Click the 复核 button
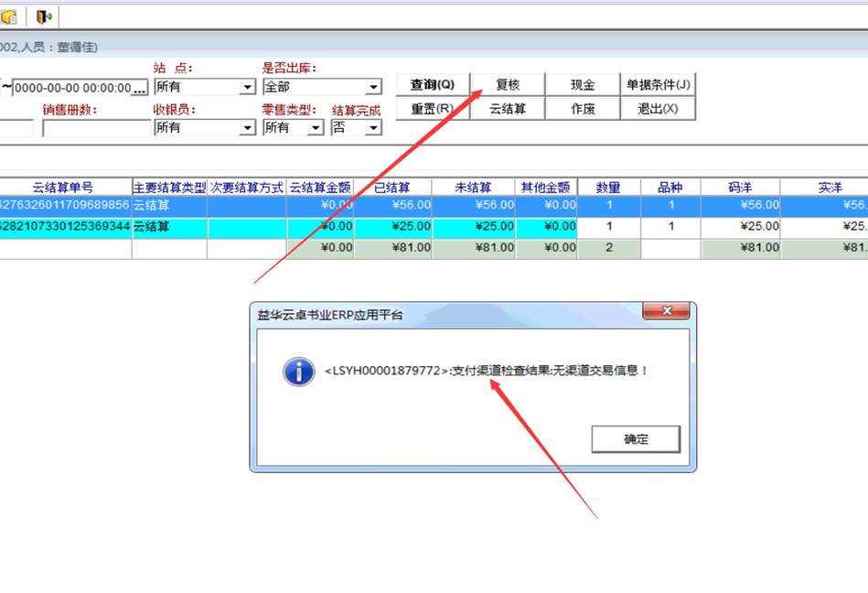Image resolution: width=868 pixels, height=593 pixels. [508, 85]
